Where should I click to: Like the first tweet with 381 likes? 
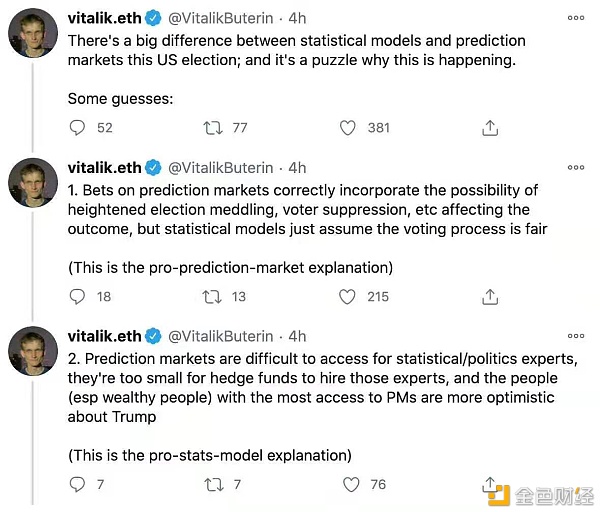(348, 127)
